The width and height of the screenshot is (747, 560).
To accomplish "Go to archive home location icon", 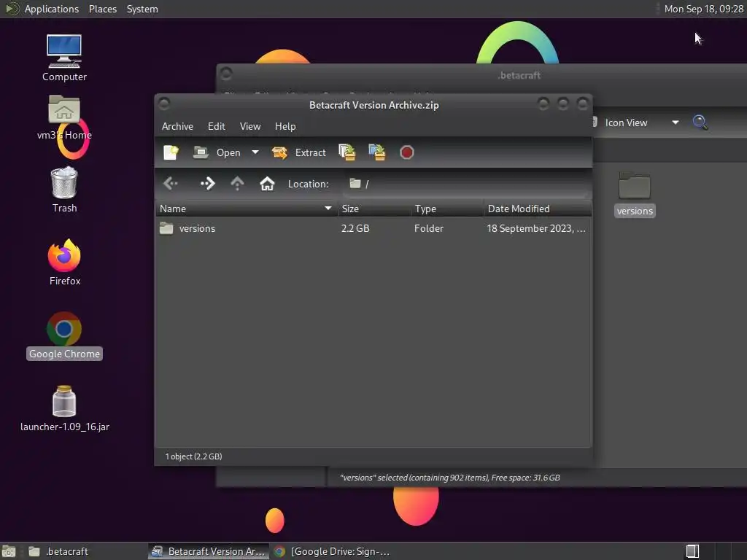I will [267, 183].
